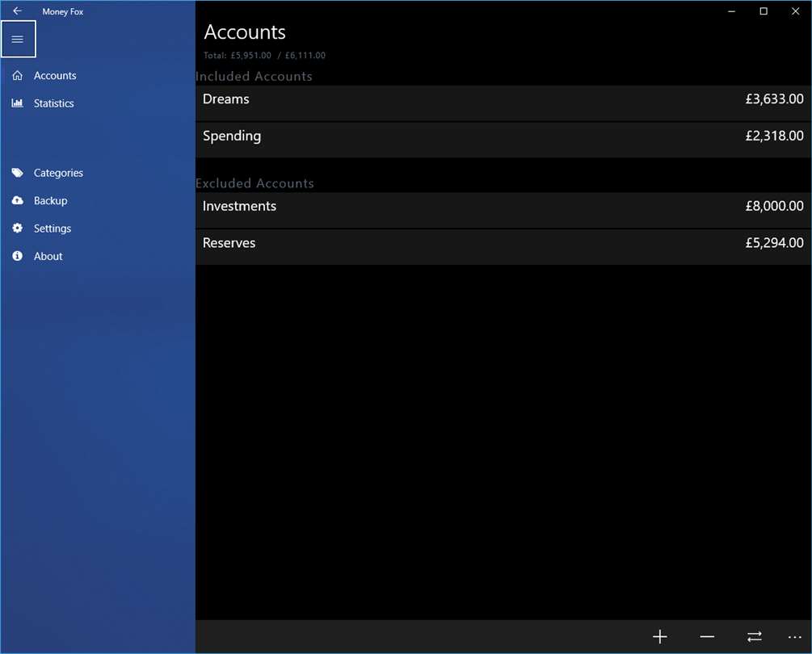Select the Investments account
The width and height of the screenshot is (812, 654).
(503, 211)
